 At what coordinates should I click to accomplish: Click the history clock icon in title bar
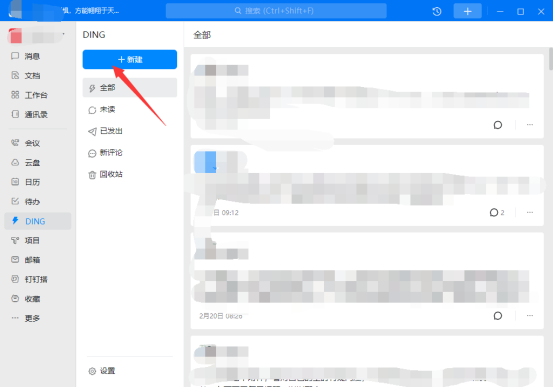437,11
